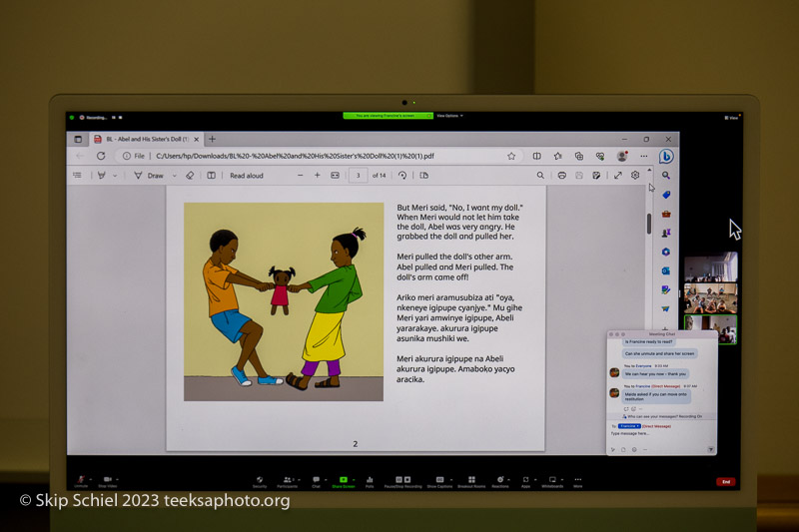This screenshot has width=799, height=532.
Task: Click zoom in plus in PDF toolbar
Action: (x=317, y=175)
